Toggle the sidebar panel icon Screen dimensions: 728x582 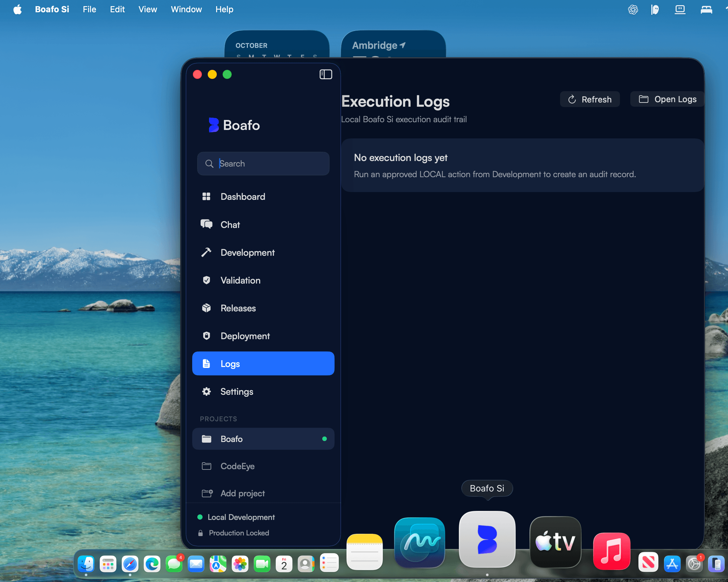coord(325,74)
